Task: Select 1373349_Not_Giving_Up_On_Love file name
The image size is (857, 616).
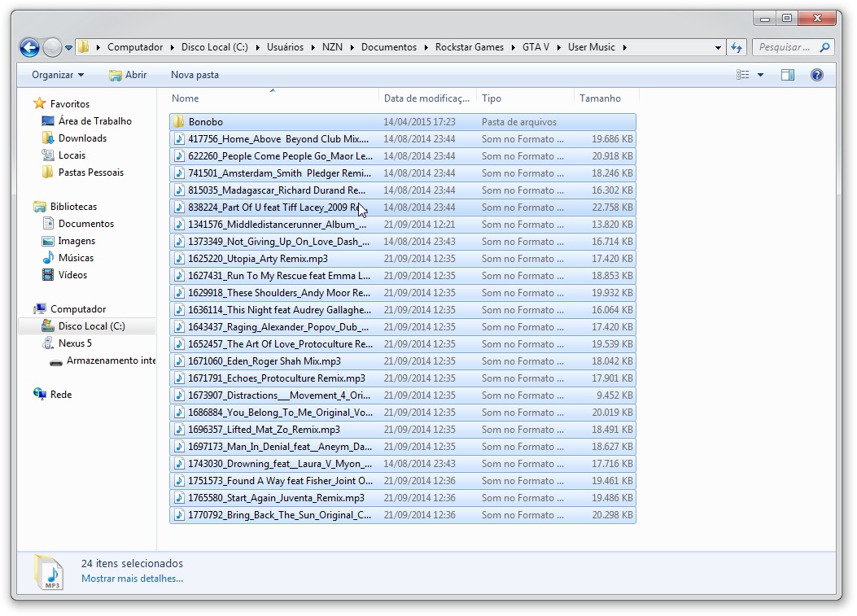Action: [278, 241]
